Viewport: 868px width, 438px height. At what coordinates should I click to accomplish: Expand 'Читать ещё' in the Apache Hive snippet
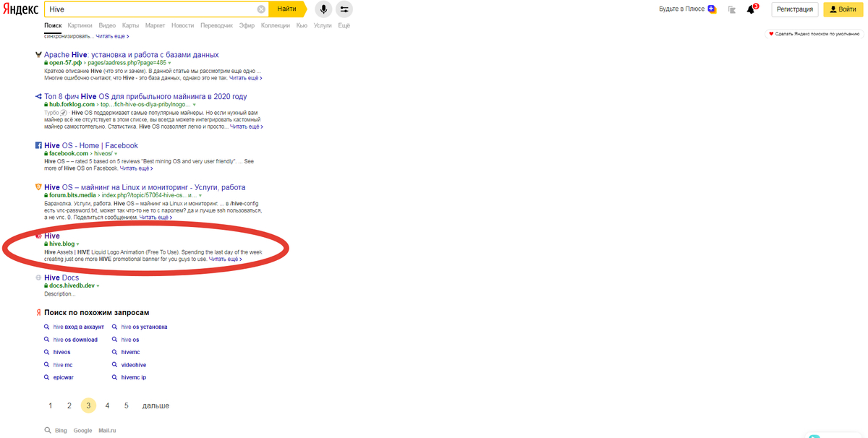(x=244, y=78)
